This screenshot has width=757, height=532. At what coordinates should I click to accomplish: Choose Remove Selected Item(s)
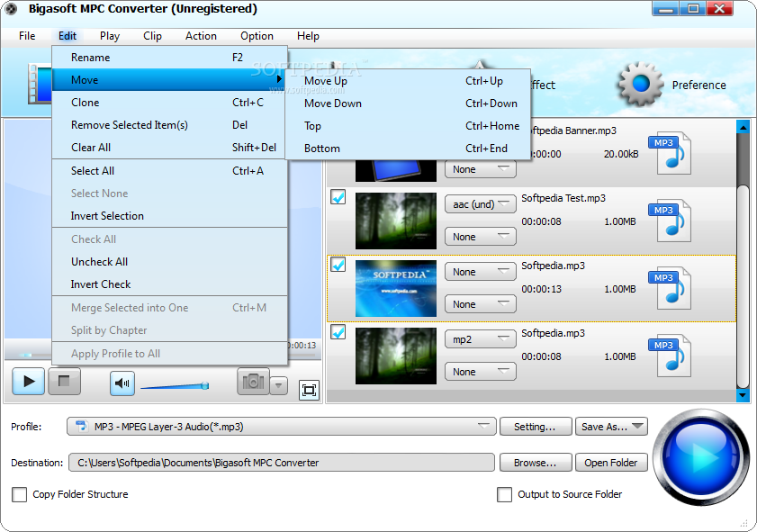coord(169,125)
